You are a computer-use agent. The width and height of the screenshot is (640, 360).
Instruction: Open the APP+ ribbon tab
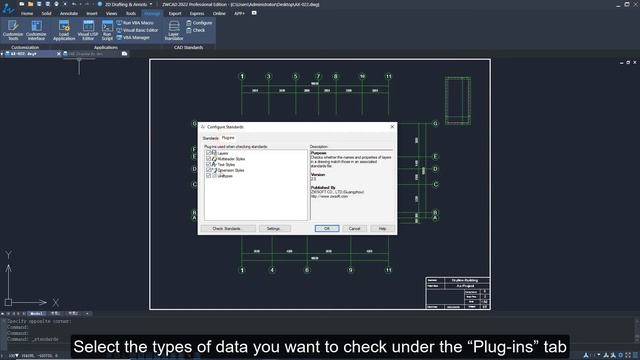[x=239, y=13]
